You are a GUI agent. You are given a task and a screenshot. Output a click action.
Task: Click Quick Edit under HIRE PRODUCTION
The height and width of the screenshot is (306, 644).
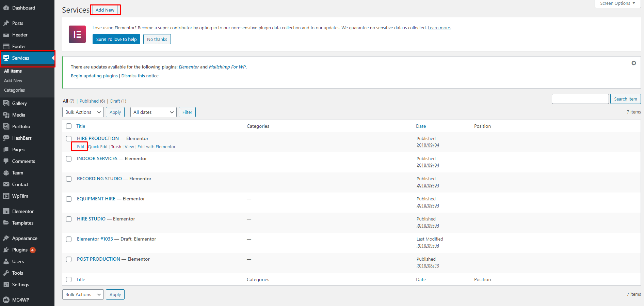tap(98, 147)
